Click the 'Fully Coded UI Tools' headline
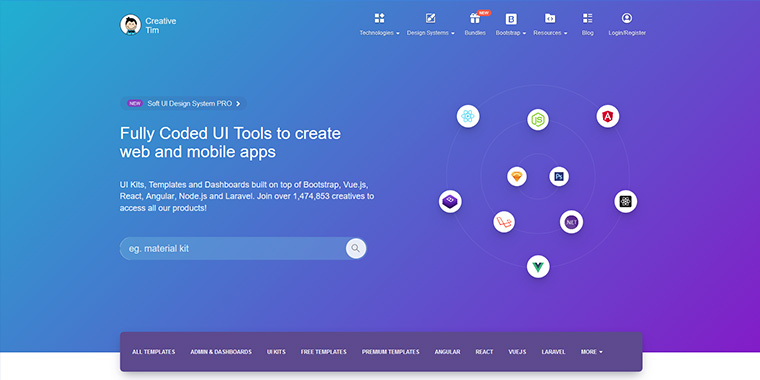This screenshot has height=380, width=760. 230,142
